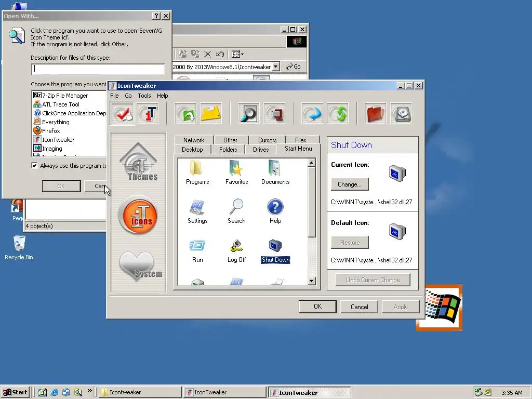Viewport: 532px width, 399px height.
Task: Open the Go menu in IconTweaker
Action: [128, 96]
